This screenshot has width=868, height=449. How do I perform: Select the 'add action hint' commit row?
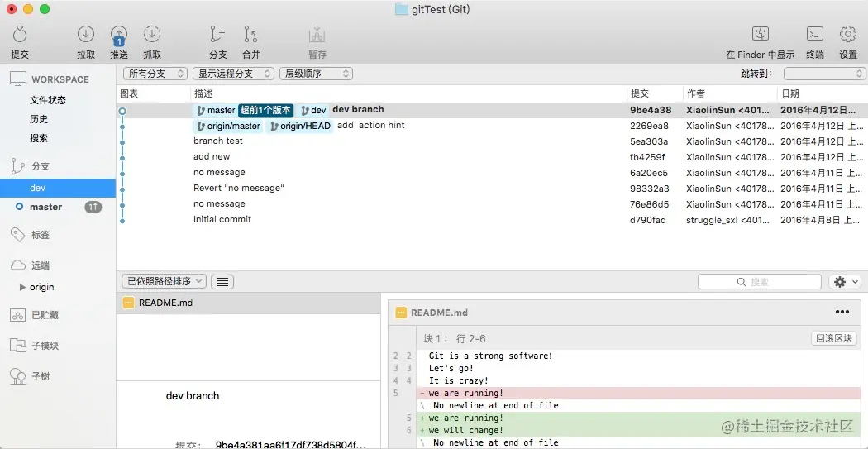click(x=492, y=126)
